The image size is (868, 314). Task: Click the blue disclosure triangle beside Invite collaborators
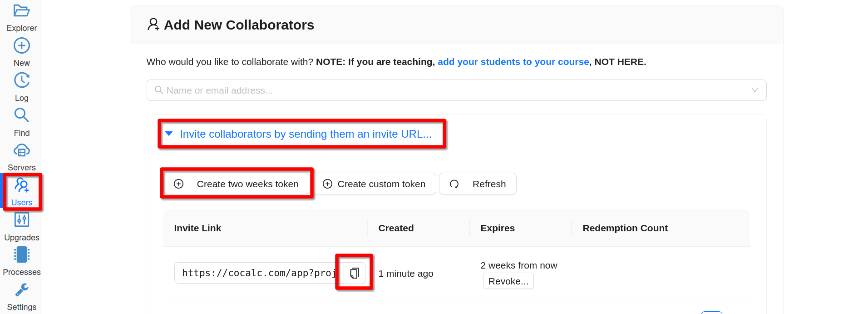click(x=169, y=134)
